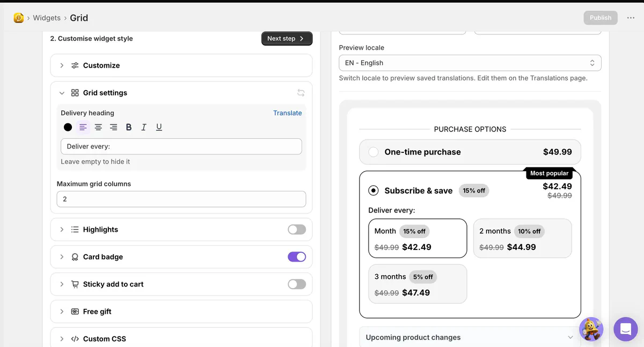644x347 pixels.
Task: Align delivery heading text right
Action: click(114, 127)
